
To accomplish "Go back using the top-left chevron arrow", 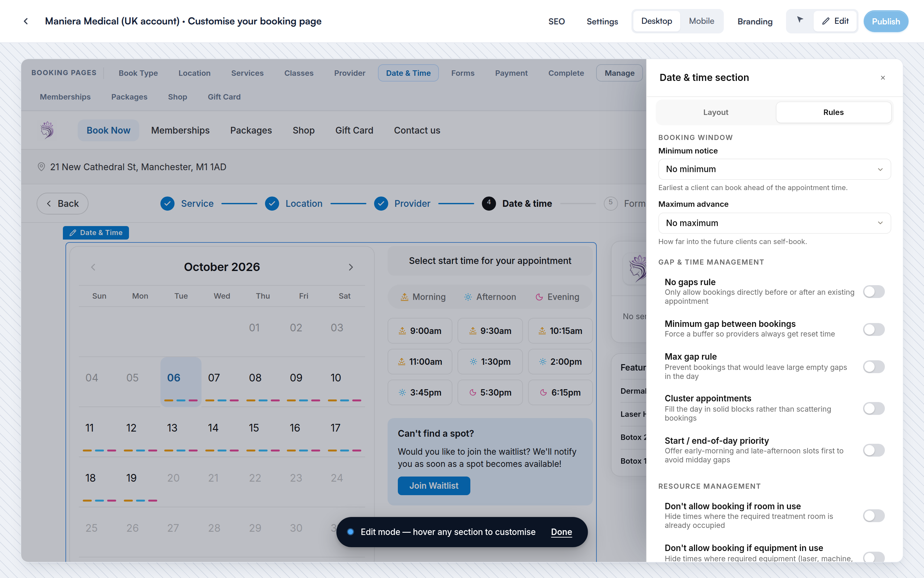I will point(26,22).
